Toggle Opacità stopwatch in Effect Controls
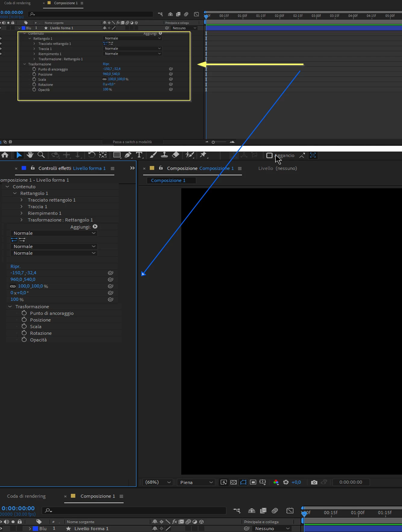 click(x=24, y=340)
